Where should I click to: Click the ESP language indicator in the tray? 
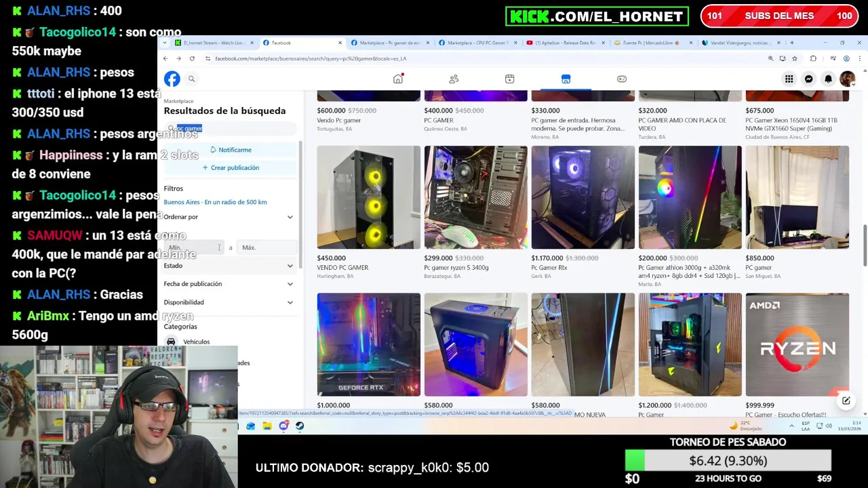coord(806,426)
